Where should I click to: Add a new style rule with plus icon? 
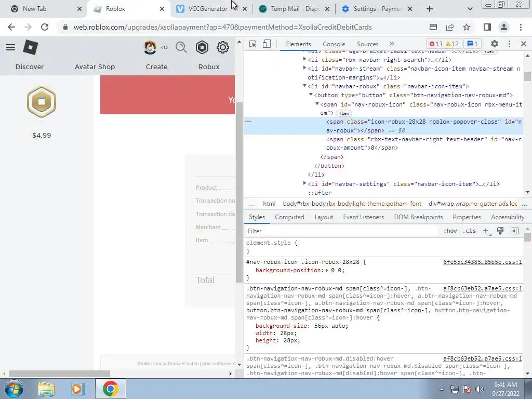[486, 231]
